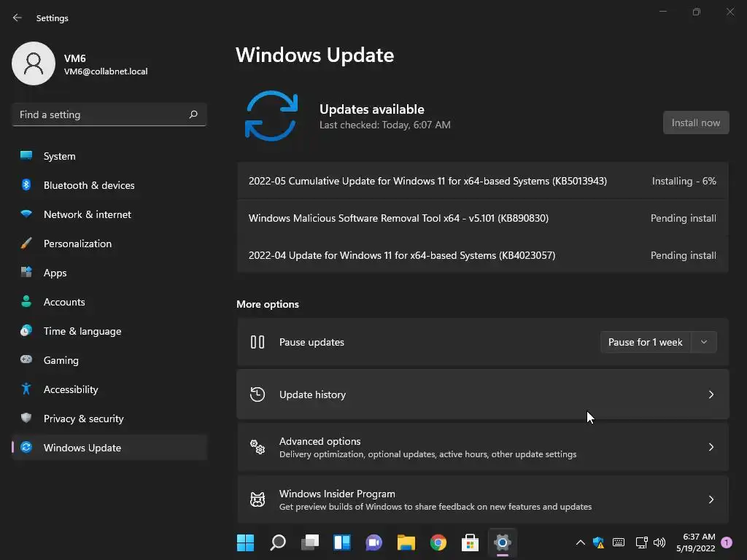Screen dimensions: 747x560
Task: Go to Accounts settings
Action: pos(109,301)
